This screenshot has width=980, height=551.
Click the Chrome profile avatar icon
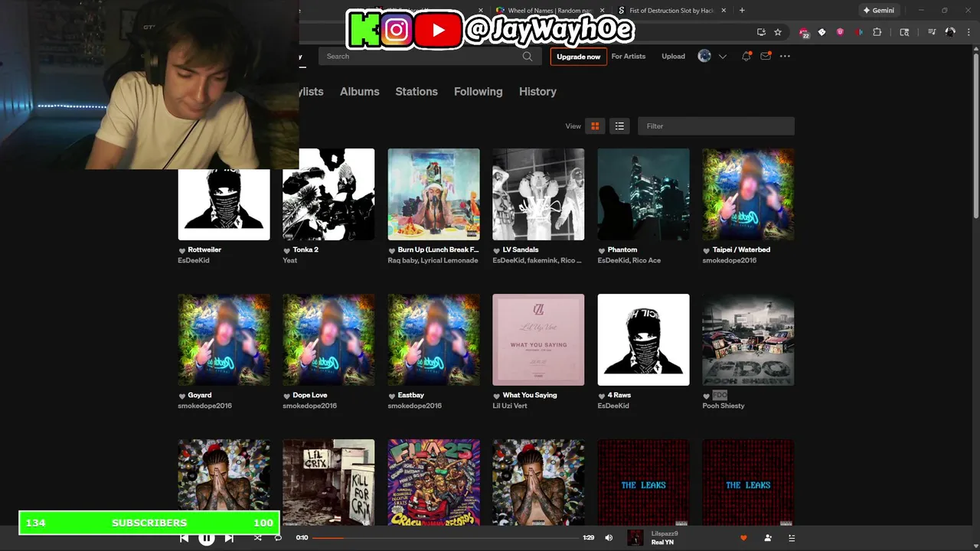950,32
